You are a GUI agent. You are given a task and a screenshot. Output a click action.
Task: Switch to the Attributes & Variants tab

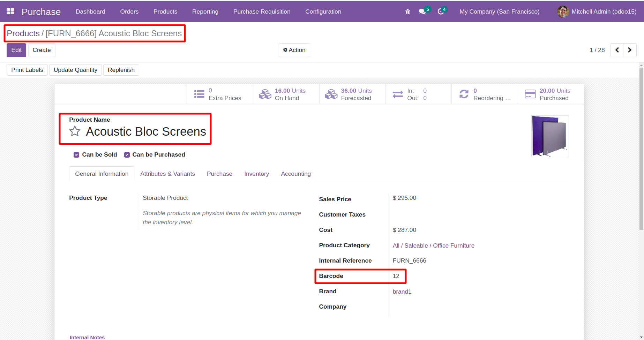point(167,174)
